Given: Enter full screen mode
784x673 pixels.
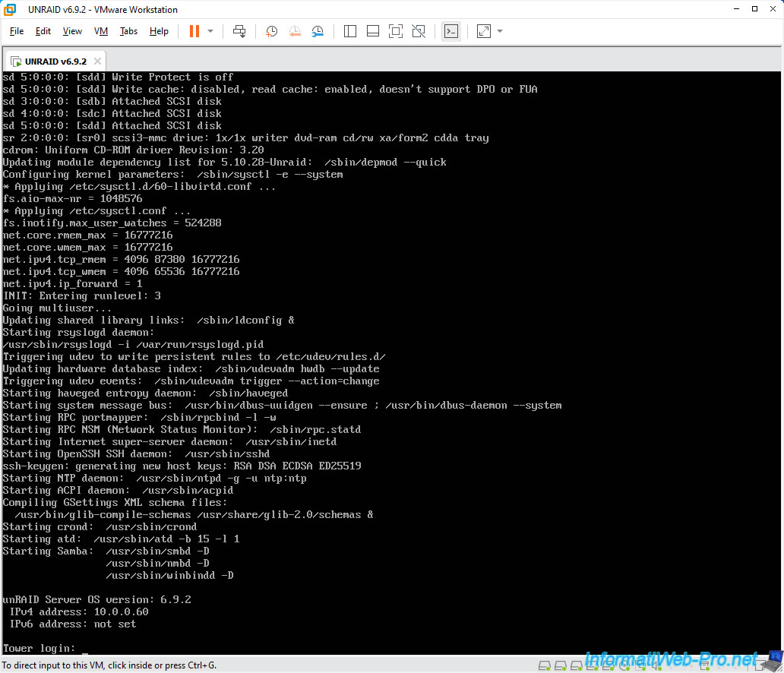Looking at the screenshot, I should 395,31.
